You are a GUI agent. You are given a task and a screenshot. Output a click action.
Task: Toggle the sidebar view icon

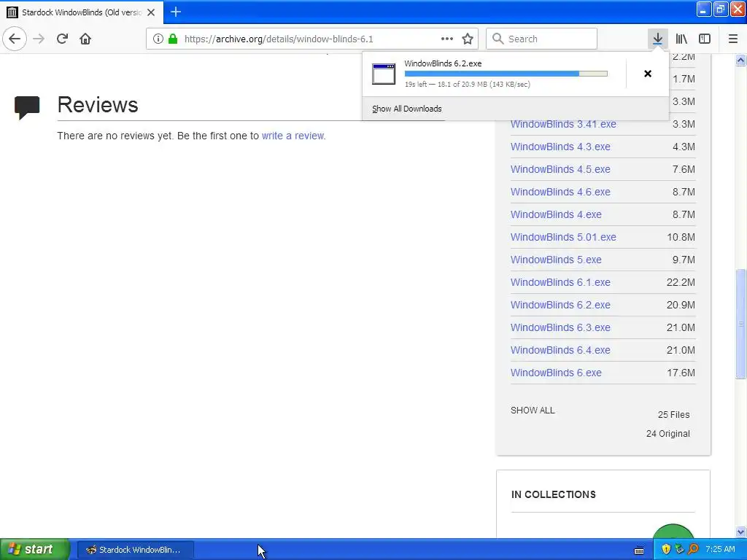click(705, 39)
